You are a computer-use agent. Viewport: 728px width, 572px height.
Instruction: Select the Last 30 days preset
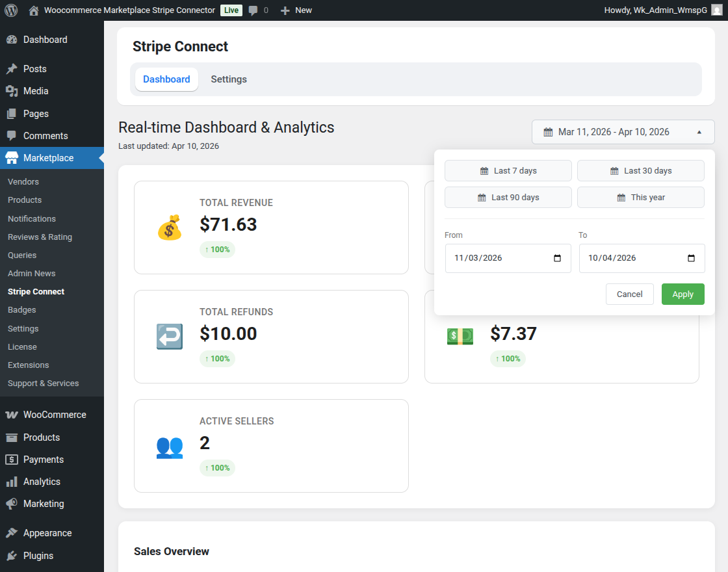click(640, 171)
